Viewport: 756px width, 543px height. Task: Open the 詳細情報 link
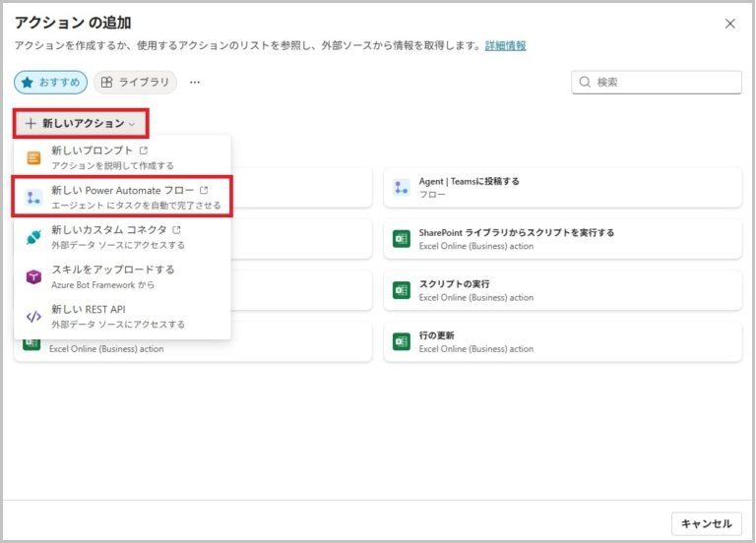click(x=505, y=45)
